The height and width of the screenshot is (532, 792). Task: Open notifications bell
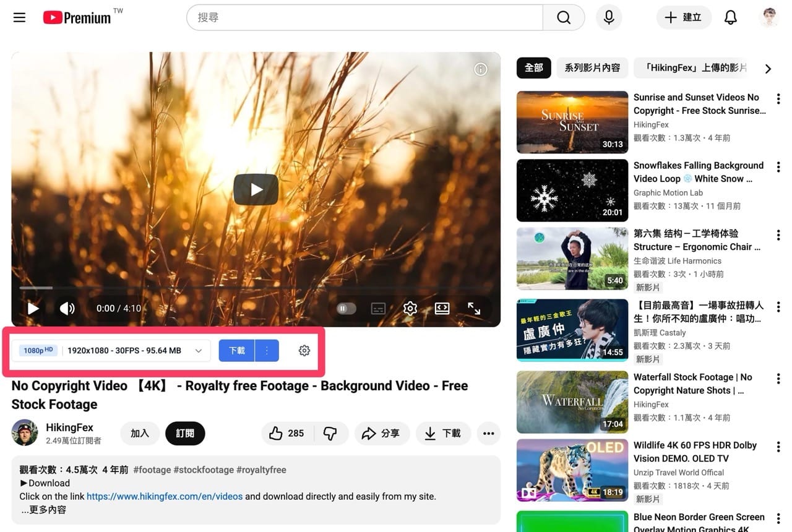[731, 17]
